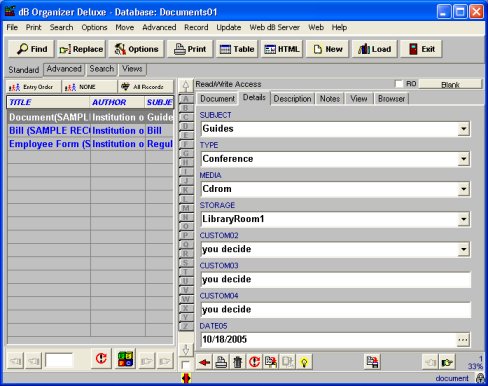Open the File menu

(x=12, y=27)
